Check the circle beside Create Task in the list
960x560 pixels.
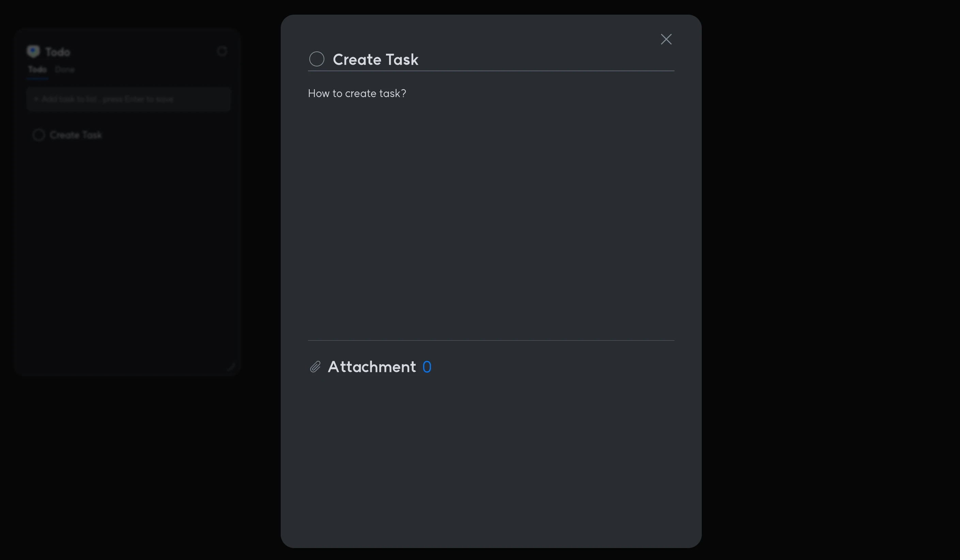click(38, 135)
